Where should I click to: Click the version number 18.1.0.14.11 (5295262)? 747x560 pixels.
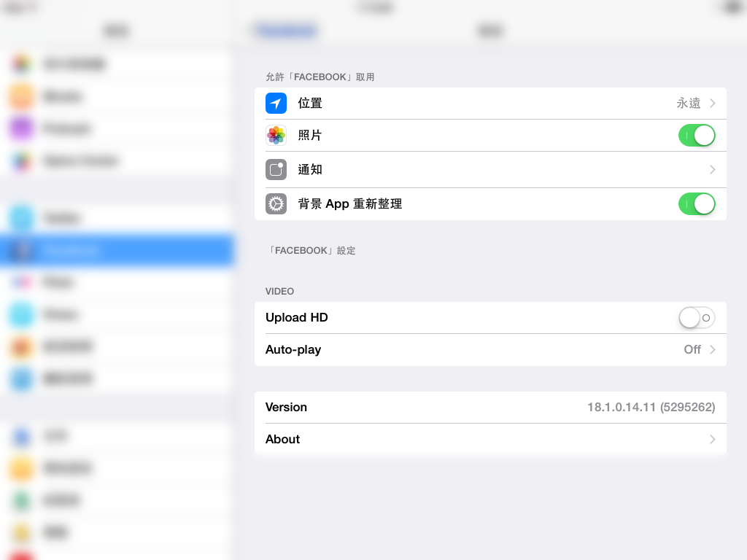tap(651, 407)
